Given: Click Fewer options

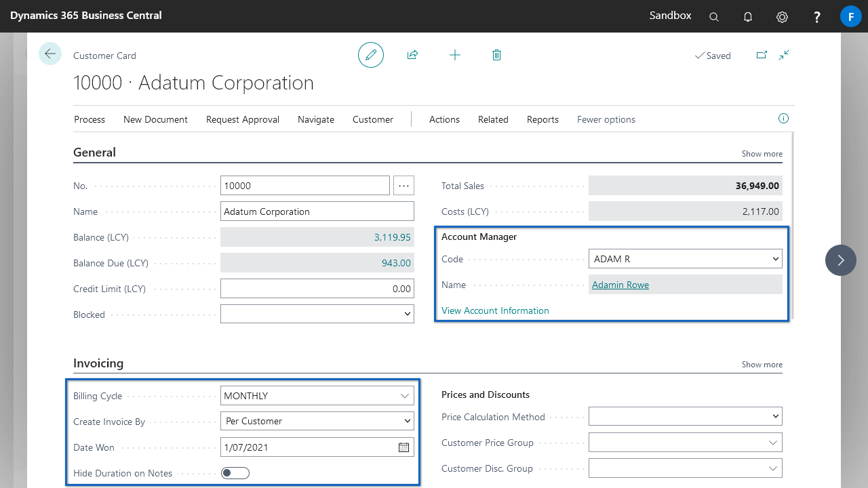Looking at the screenshot, I should click(x=606, y=119).
